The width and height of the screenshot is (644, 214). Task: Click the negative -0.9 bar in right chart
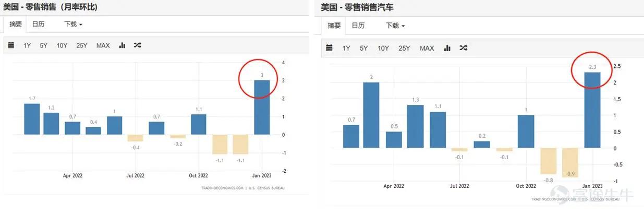[570, 163]
